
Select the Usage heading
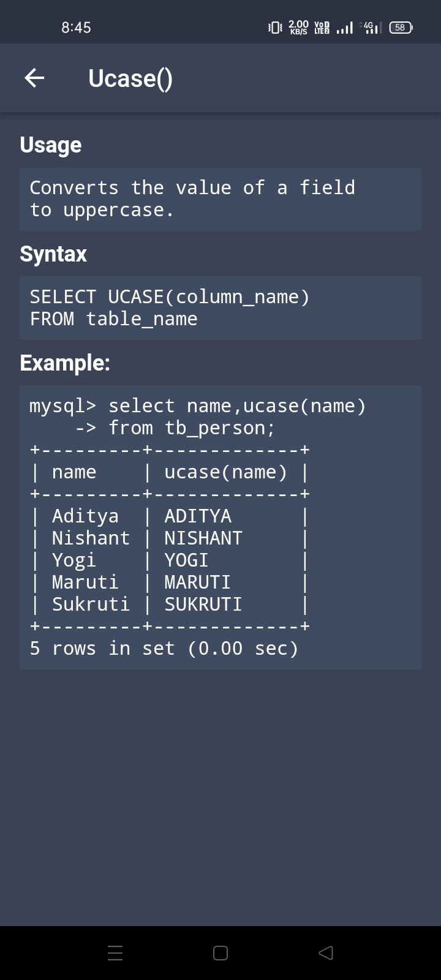[x=51, y=145]
